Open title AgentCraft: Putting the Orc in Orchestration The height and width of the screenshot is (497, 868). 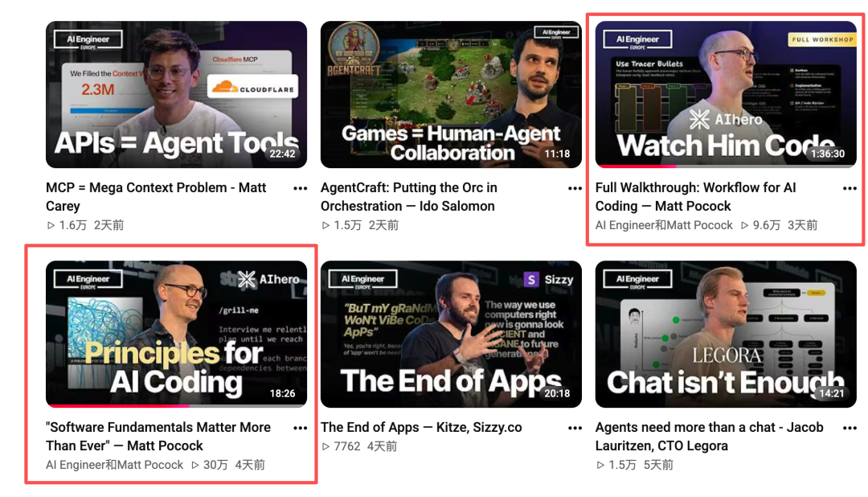coord(408,197)
